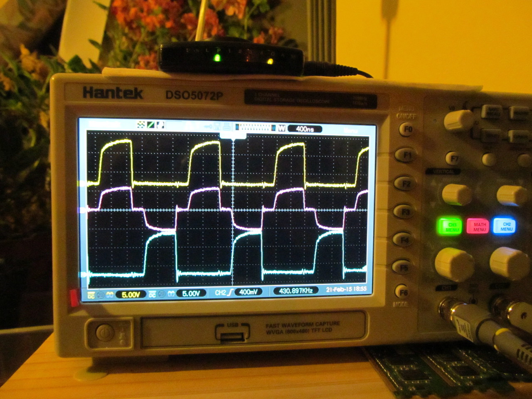
Task: Click the CH1 vertical position knob
Action: tap(457, 195)
